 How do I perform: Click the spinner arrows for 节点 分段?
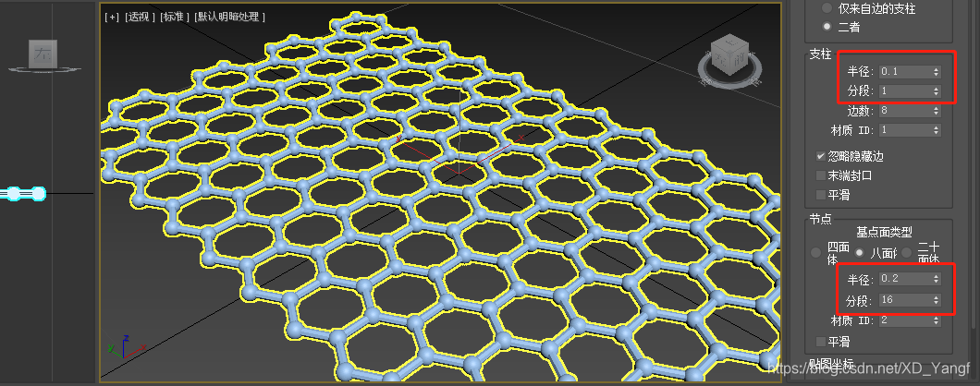pos(937,300)
